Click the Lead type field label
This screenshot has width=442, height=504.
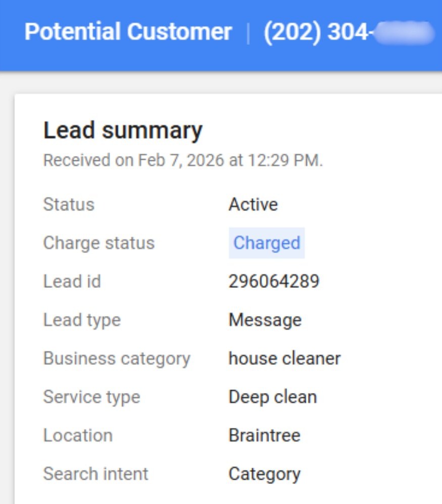(82, 320)
